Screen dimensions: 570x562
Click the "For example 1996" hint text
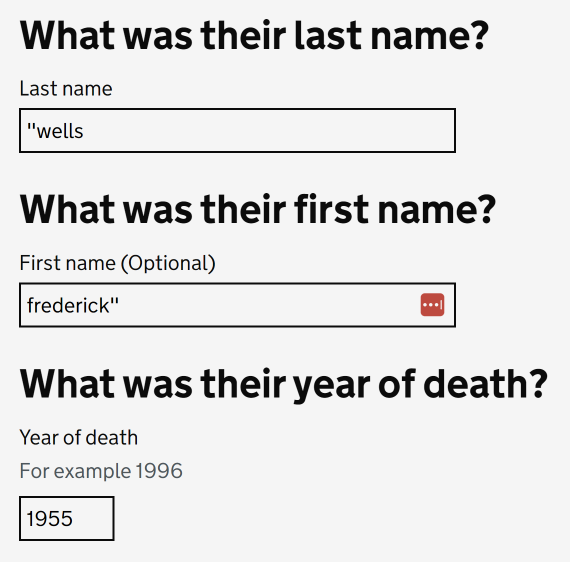point(101,471)
